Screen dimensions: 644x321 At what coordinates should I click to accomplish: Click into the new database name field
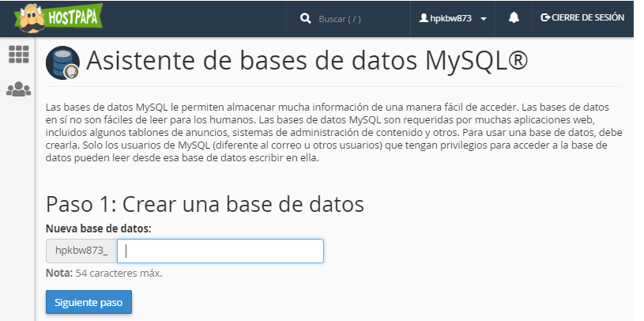220,251
